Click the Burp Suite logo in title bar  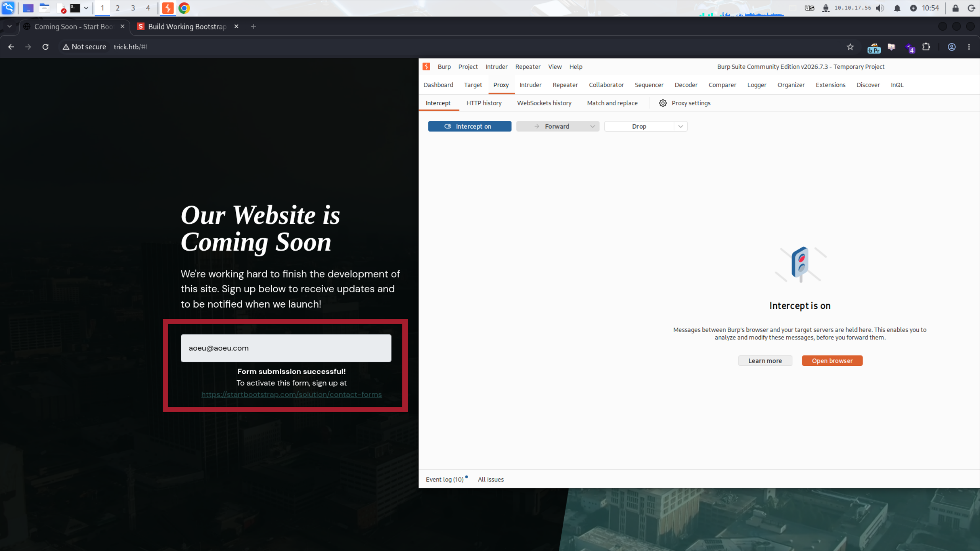[x=426, y=67]
